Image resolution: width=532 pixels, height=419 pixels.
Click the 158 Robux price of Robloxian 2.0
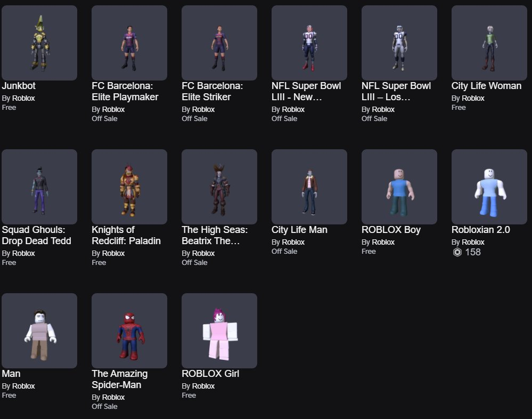pos(473,252)
